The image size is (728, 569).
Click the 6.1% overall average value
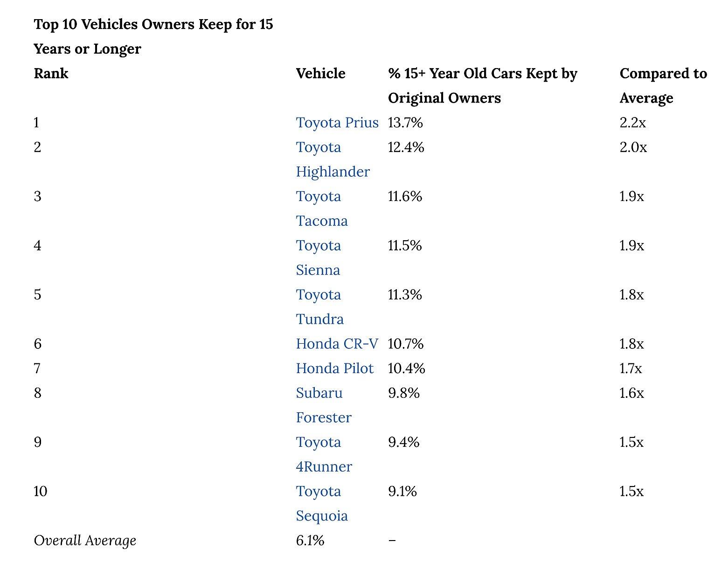pos(310,541)
